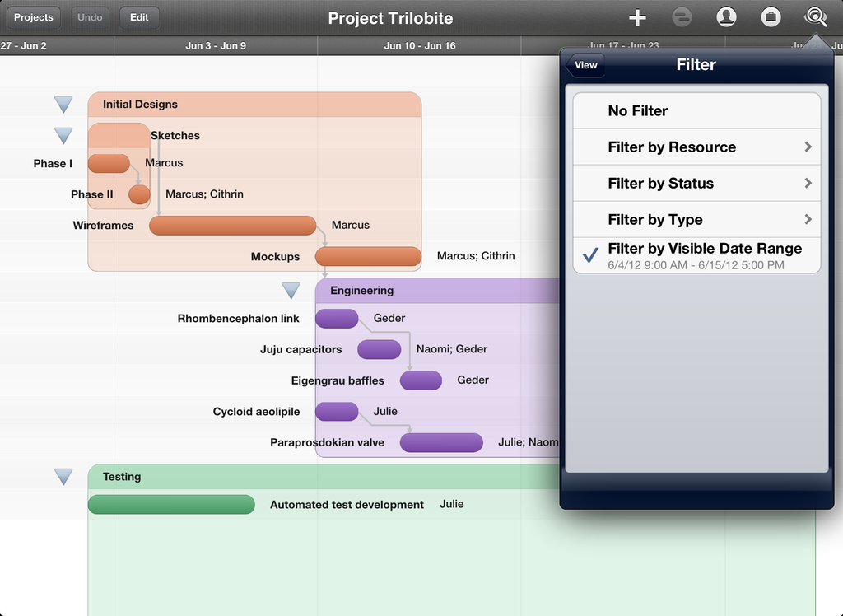843x616 pixels.
Task: Select the No Filter option
Action: (696, 111)
